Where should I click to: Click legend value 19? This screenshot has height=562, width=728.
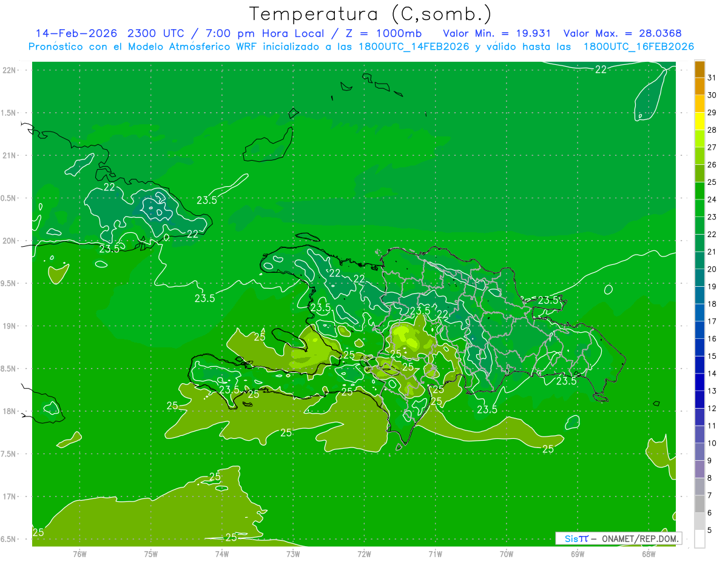point(712,287)
